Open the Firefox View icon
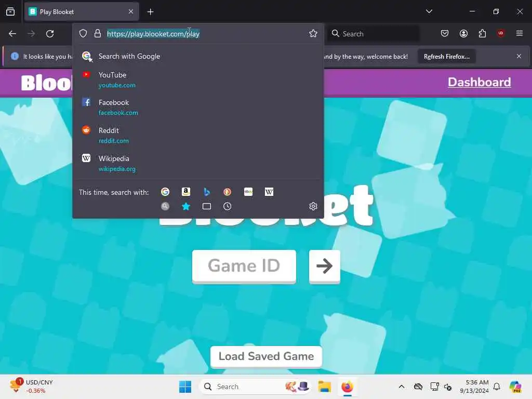The image size is (532, 399). coord(10,11)
